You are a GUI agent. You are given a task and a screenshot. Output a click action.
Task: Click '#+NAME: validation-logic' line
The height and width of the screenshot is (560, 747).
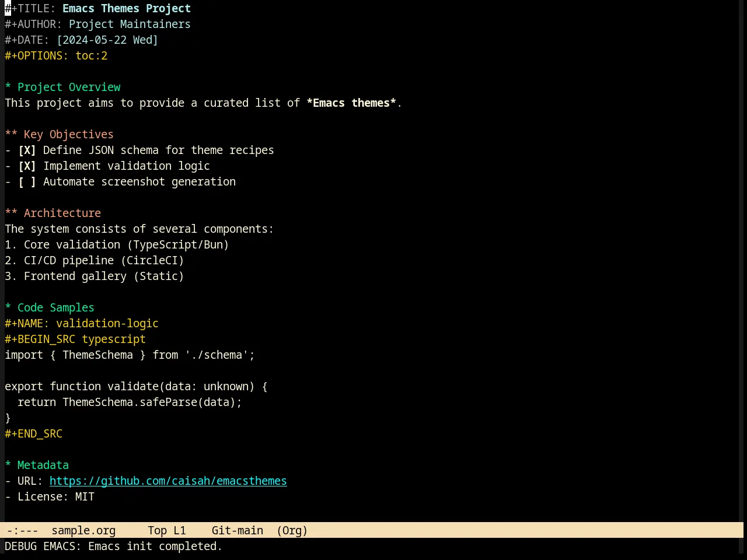82,323
